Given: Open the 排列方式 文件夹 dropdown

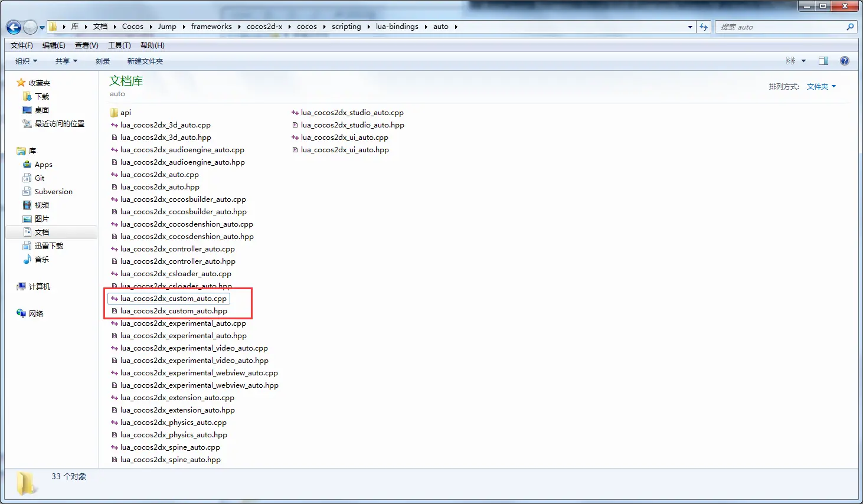Looking at the screenshot, I should pos(821,87).
